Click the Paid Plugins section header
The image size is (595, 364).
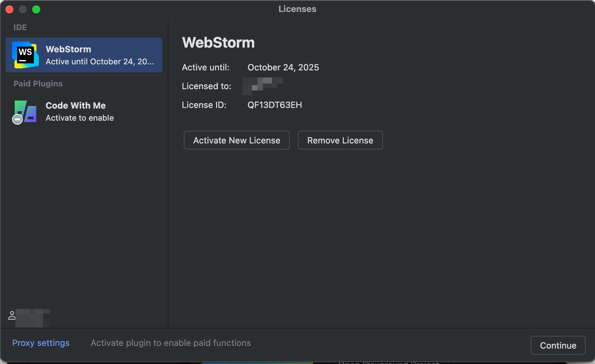38,83
